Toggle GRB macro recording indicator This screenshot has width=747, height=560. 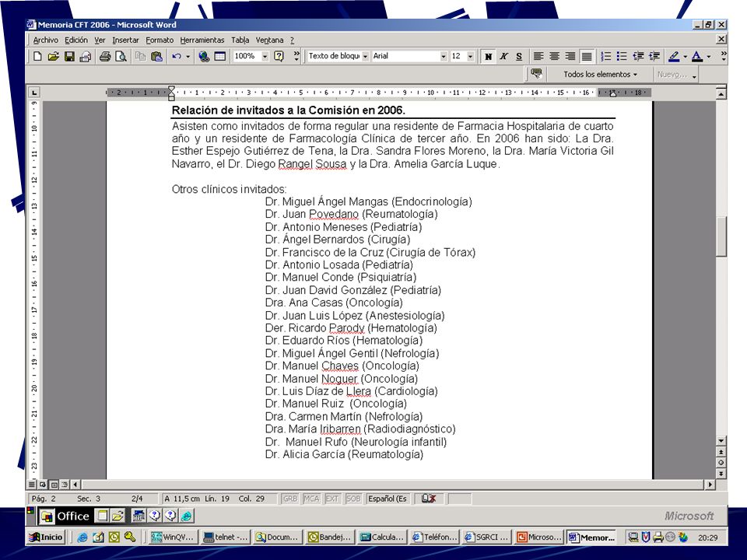coord(290,499)
